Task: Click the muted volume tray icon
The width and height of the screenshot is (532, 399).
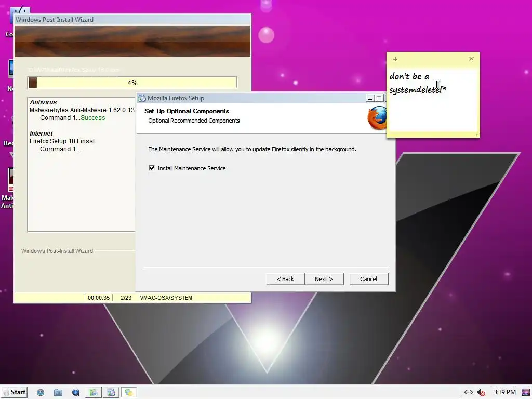Action: pos(481,393)
